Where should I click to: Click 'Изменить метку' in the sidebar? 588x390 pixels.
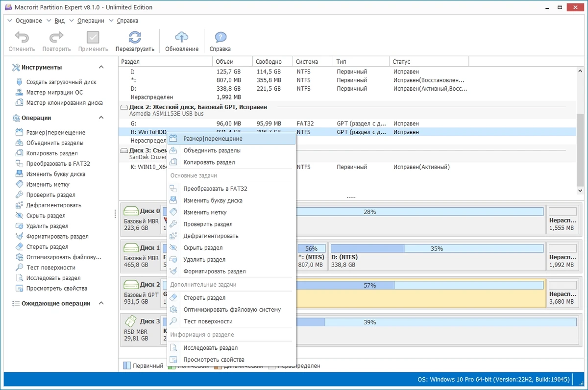point(48,185)
